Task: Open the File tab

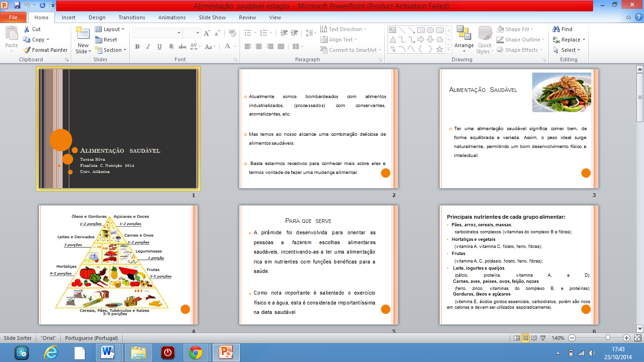Action: coord(13,17)
